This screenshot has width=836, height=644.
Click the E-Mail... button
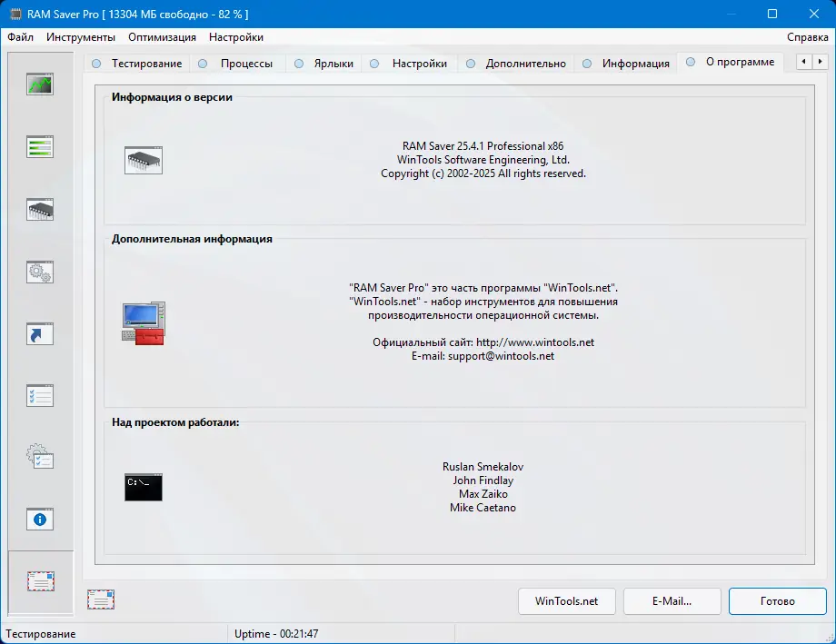(x=672, y=600)
